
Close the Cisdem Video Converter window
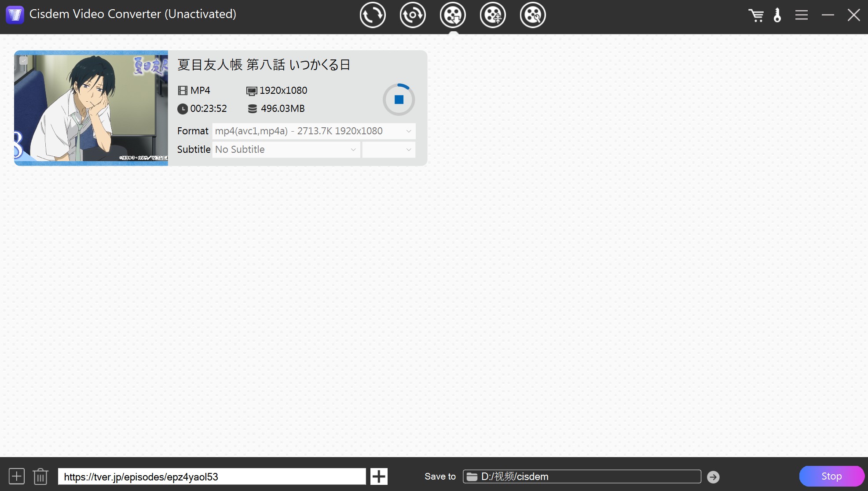tap(853, 15)
